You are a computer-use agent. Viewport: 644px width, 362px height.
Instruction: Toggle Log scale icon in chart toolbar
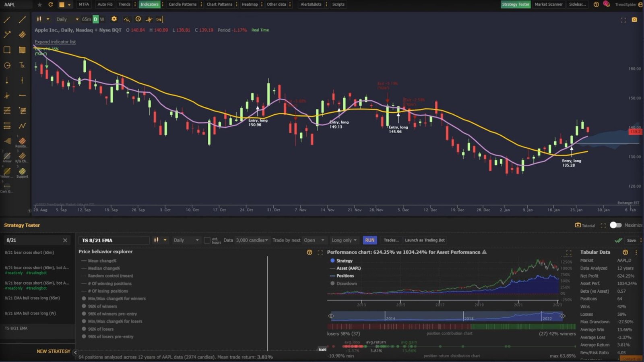click(x=159, y=19)
